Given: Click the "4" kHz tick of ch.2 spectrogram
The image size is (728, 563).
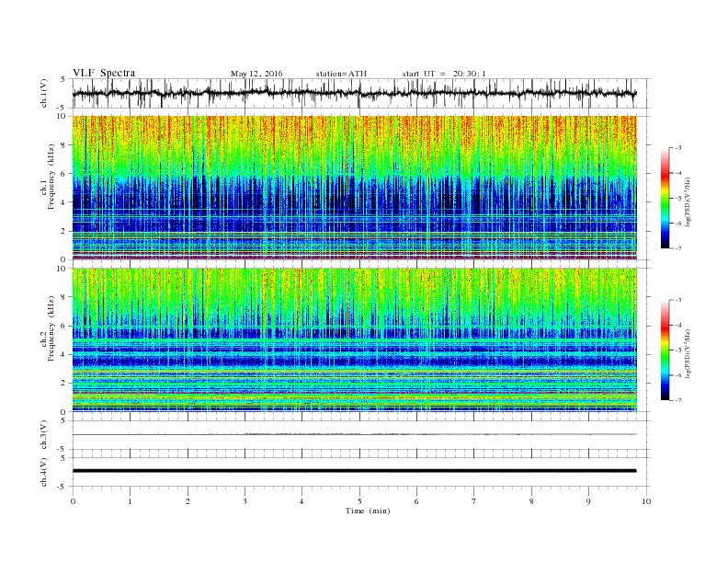Looking at the screenshot, I should point(63,354).
